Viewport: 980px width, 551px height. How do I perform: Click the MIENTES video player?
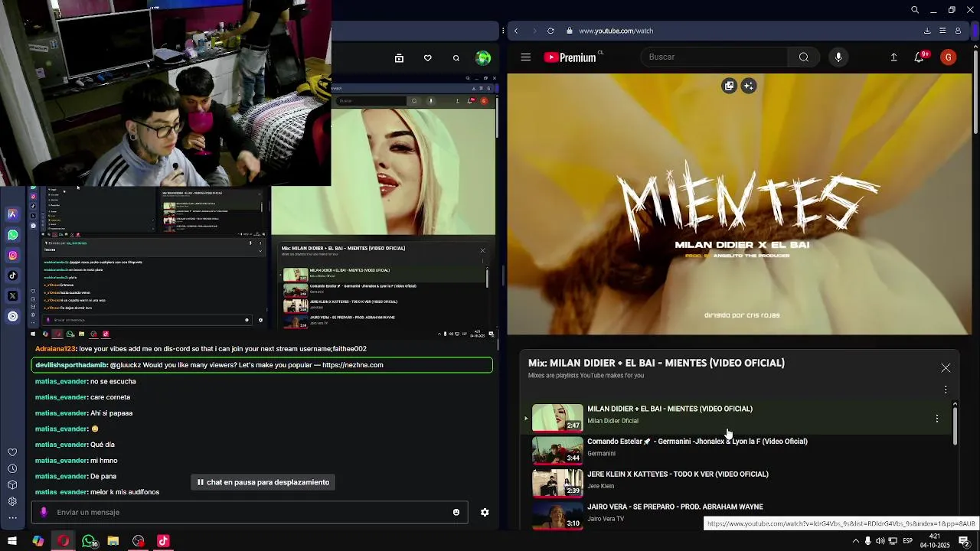[x=740, y=204]
